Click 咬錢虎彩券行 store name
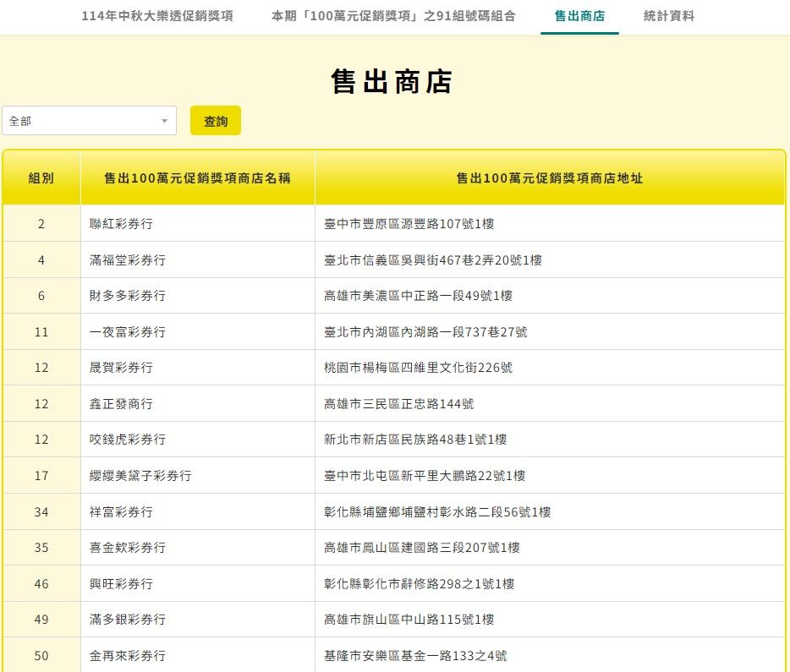 (x=128, y=440)
